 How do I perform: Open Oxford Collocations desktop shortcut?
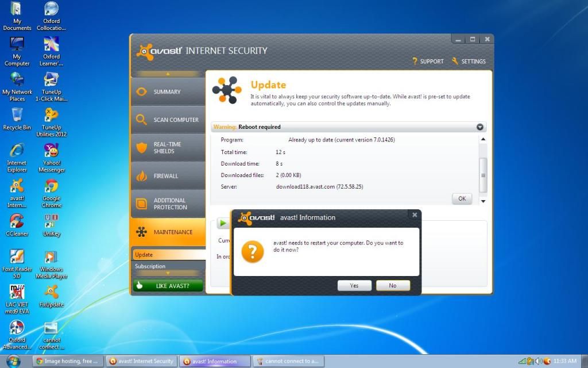tap(51, 16)
